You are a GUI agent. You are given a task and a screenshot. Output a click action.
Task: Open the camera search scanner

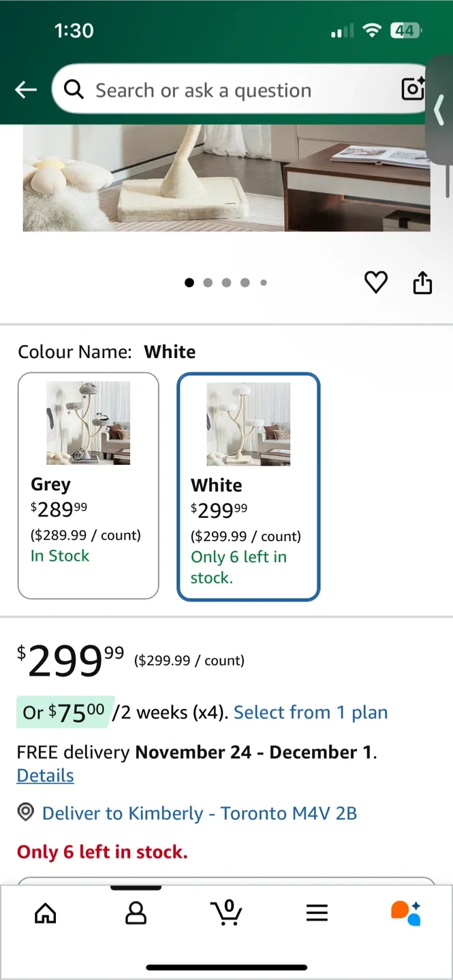(412, 89)
